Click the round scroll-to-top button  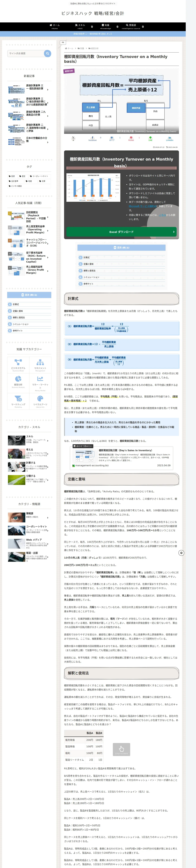[x=181, y=553]
